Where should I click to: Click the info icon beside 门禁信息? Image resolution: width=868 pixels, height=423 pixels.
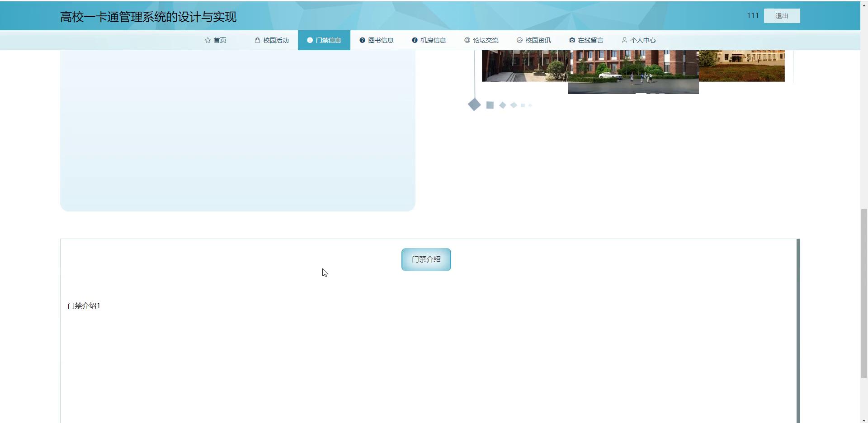pyautogui.click(x=310, y=40)
